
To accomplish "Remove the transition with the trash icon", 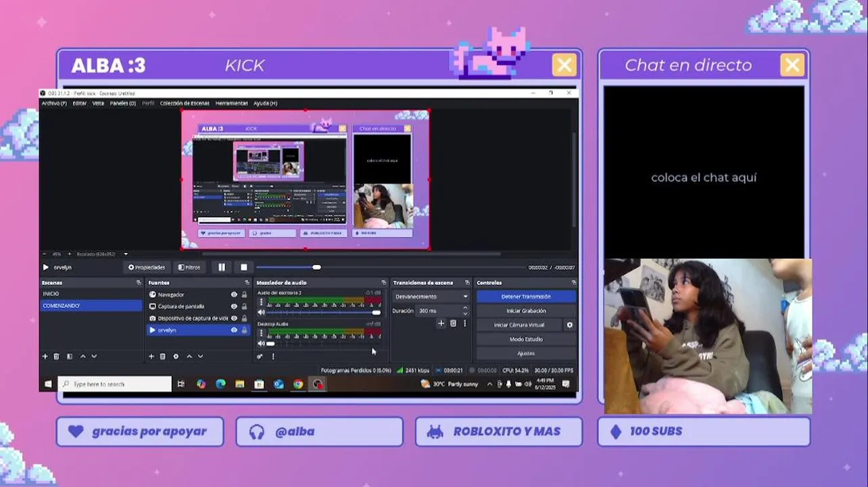I will pos(453,323).
